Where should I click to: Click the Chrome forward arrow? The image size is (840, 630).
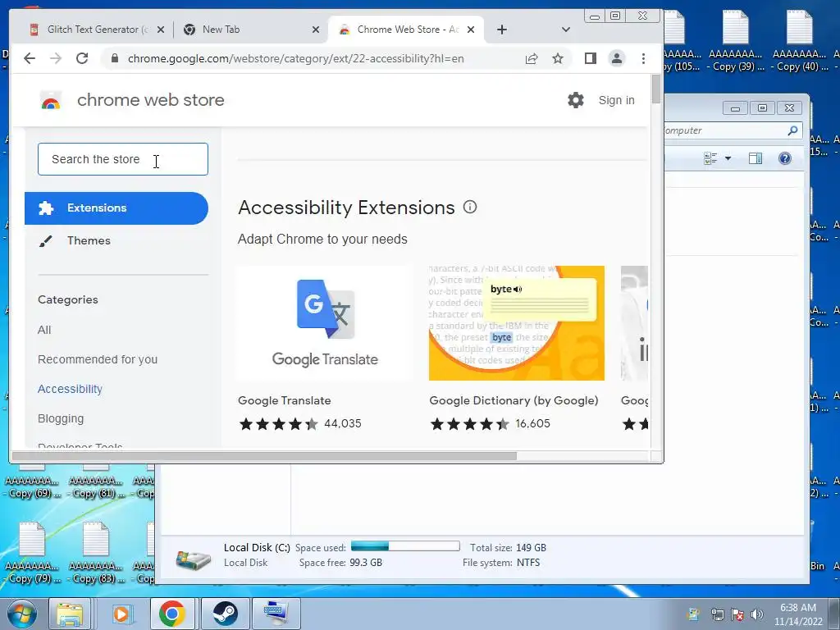(56, 58)
